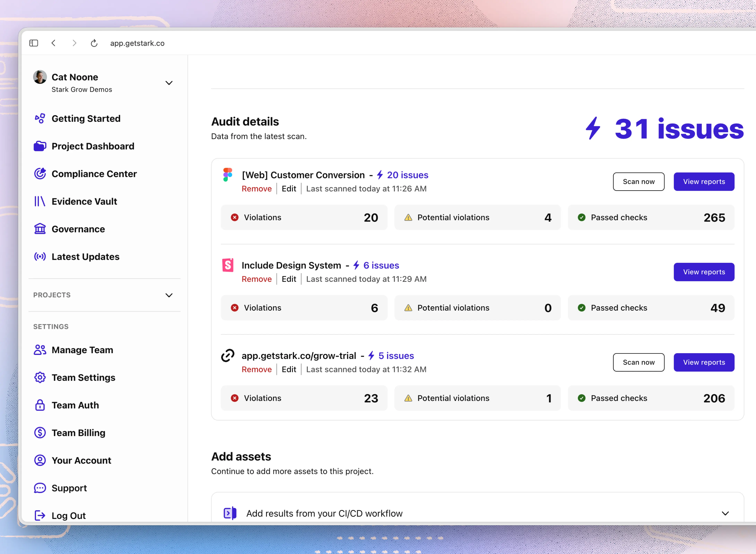
Task: Remove the app.getstark.co/grow-trial asset
Action: [256, 369]
